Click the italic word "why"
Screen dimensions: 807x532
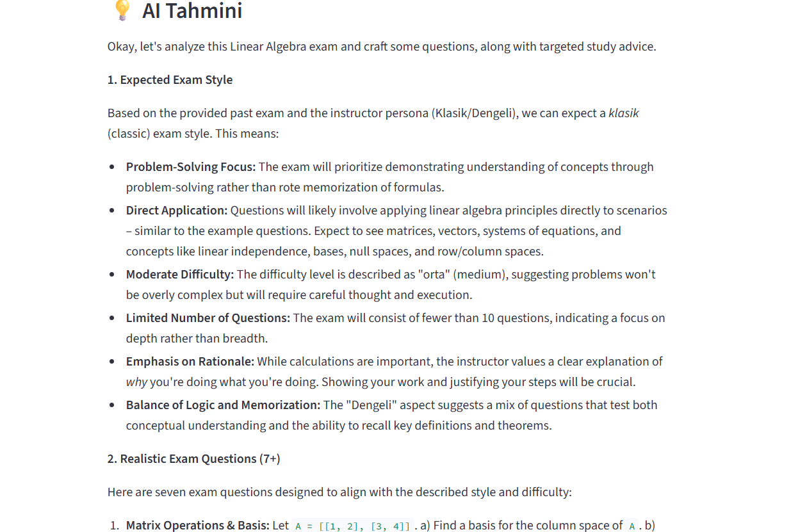click(137, 382)
